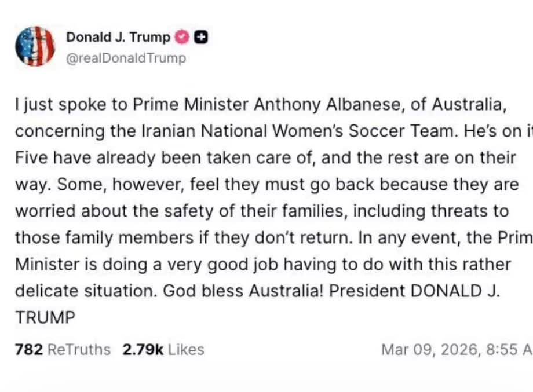Click the 782 ReTruths count number
Image resolution: width=533 pixels, height=392 pixels.
28,349
